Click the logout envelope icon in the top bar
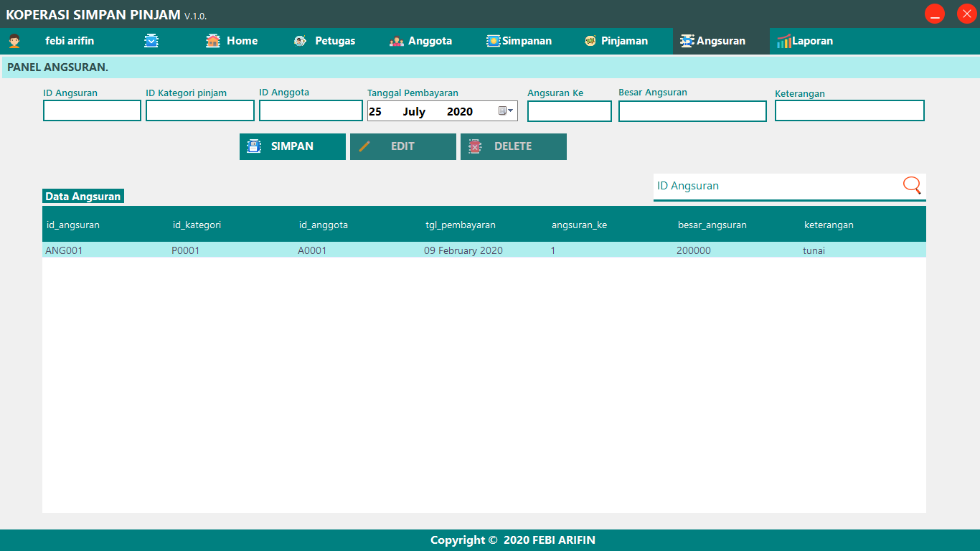980x551 pixels. coord(151,41)
